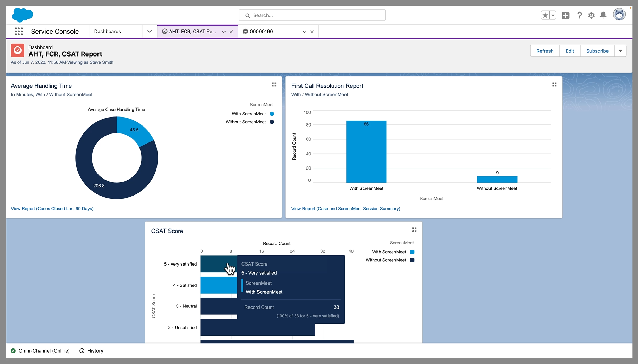Open the Help question mark icon
The height and width of the screenshot is (364, 638).
[579, 15]
